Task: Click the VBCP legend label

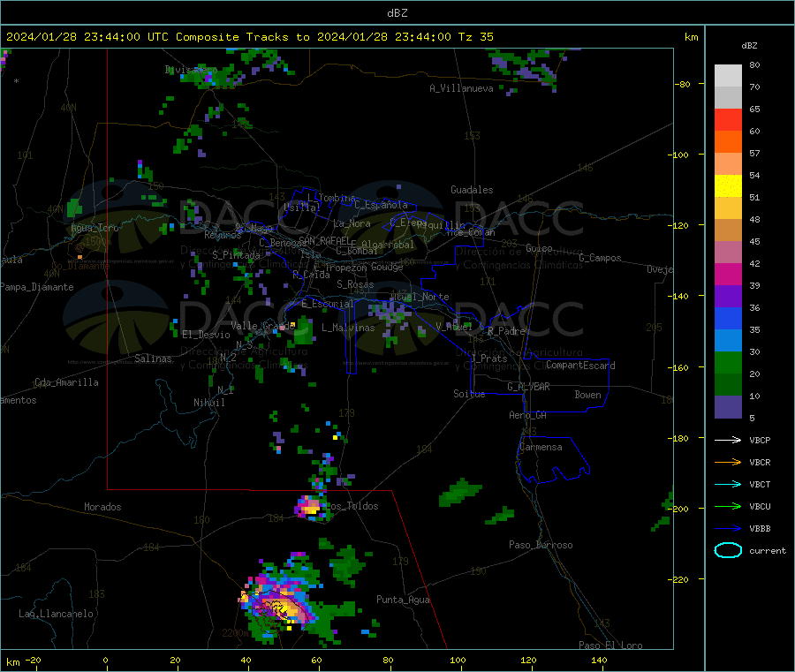Action: tap(760, 440)
